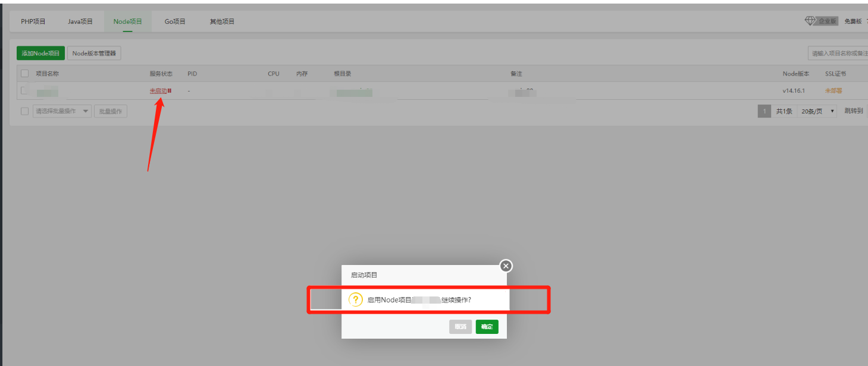This screenshot has height=366, width=868.
Task: Click the red pause icon beside 未启动
Action: [170, 91]
